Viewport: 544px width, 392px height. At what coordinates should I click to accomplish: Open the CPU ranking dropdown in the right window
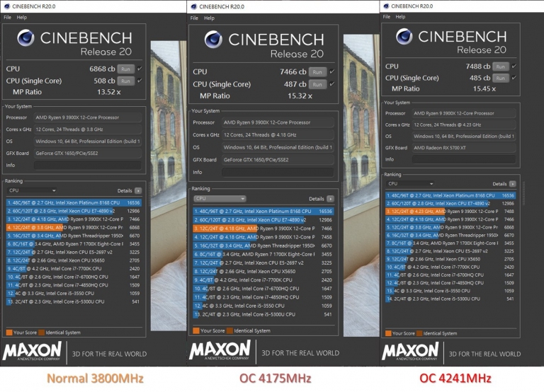point(410,184)
